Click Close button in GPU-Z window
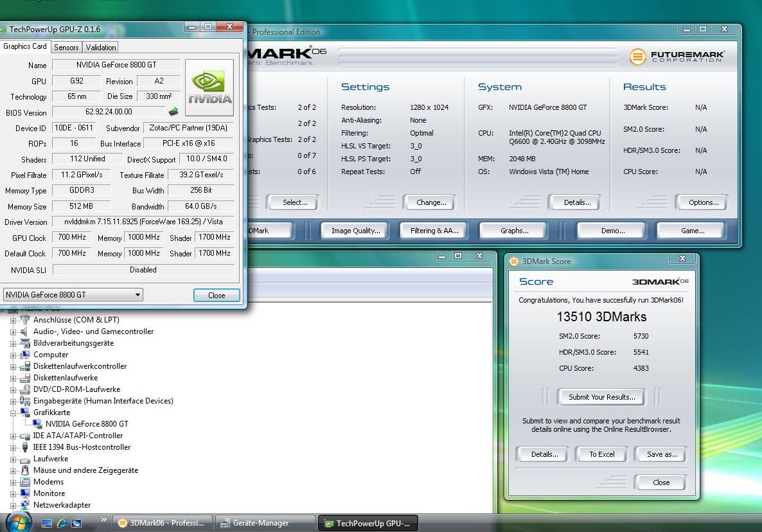 [217, 295]
